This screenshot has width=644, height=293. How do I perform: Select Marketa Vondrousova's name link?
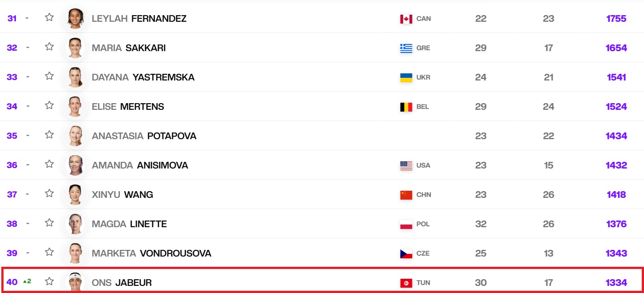coord(151,253)
